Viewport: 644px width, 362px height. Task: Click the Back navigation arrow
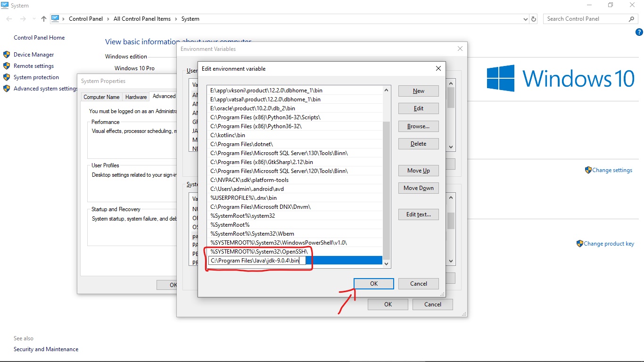pos(9,19)
